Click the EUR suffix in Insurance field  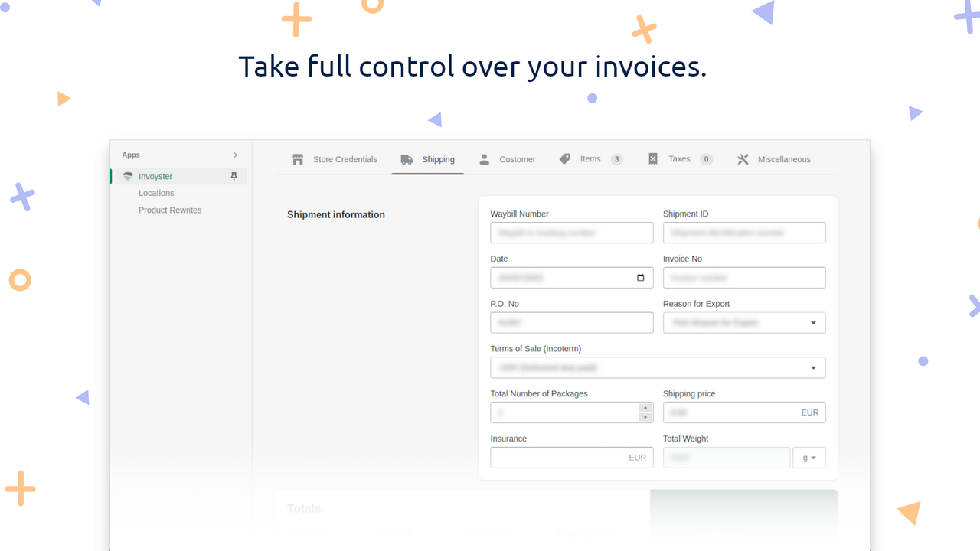coord(638,458)
